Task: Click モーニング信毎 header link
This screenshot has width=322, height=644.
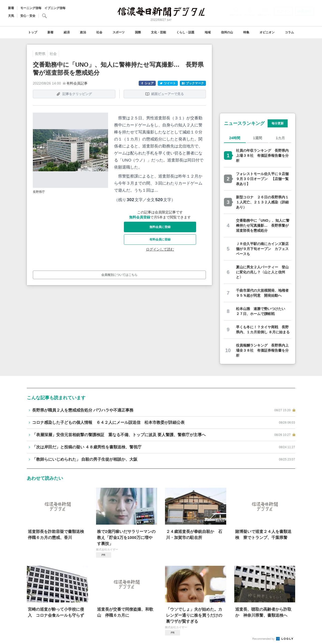Action: (x=31, y=8)
